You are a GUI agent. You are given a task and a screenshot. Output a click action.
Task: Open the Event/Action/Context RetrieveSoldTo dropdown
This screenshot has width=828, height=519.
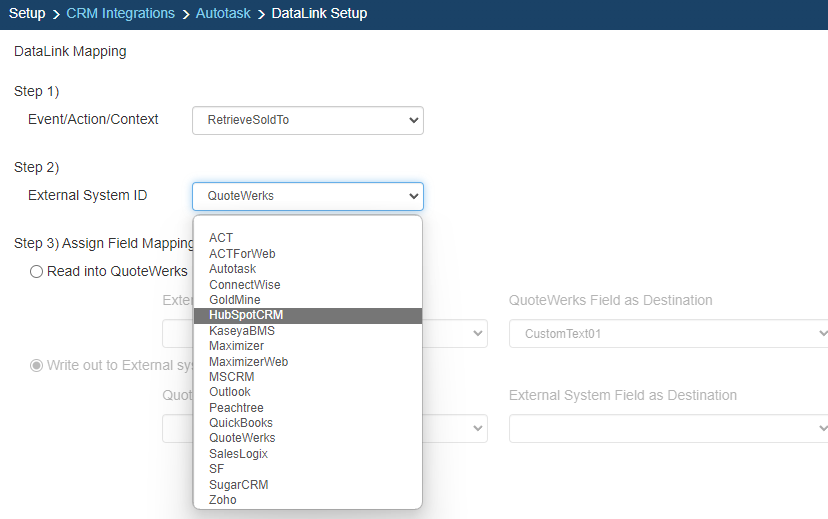[x=307, y=120]
